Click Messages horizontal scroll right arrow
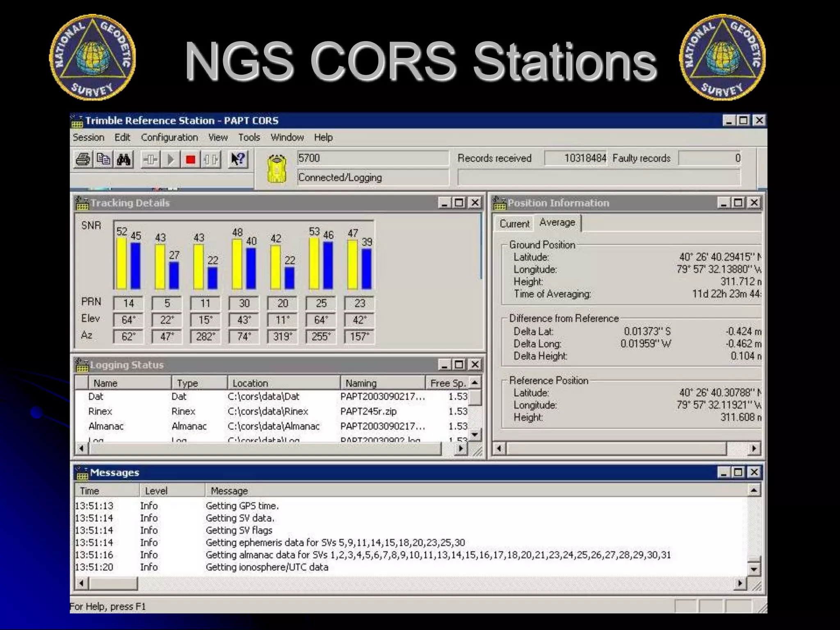This screenshot has height=630, width=840. pos(740,583)
